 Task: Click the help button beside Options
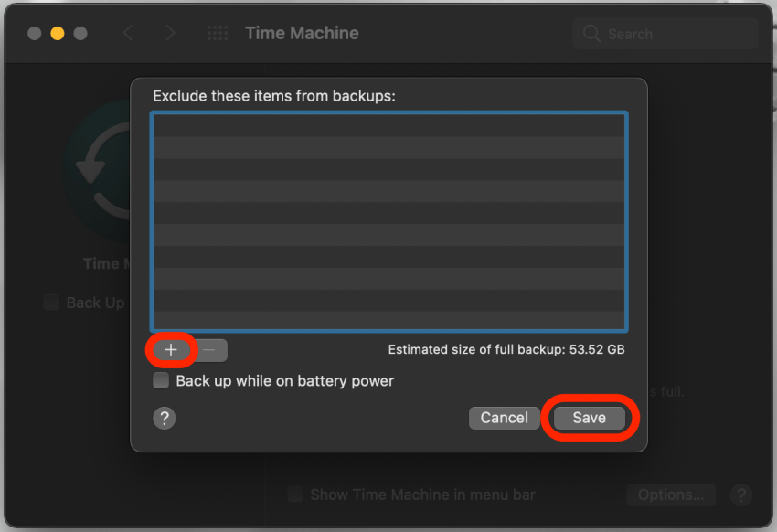point(740,495)
